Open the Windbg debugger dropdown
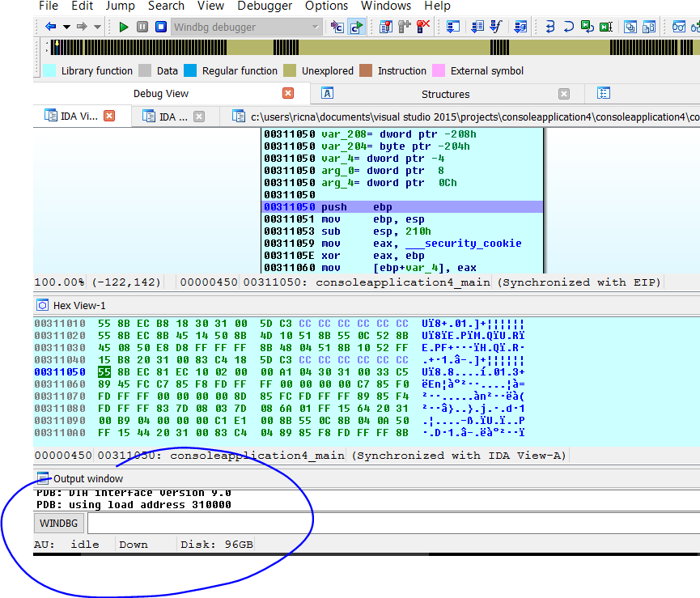The width and height of the screenshot is (700, 598). [x=316, y=27]
